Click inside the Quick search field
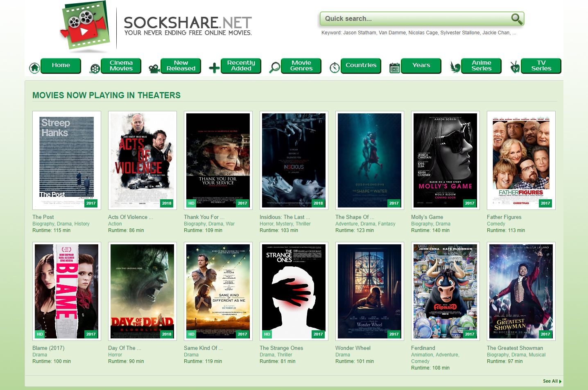 tap(409, 18)
